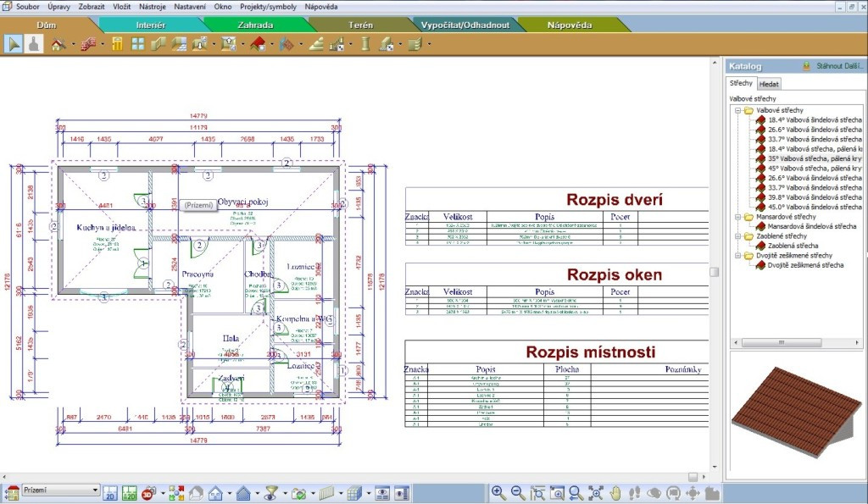This screenshot has width=868, height=504.
Task: Select the arrow pointer tool
Action: pyautogui.click(x=14, y=44)
